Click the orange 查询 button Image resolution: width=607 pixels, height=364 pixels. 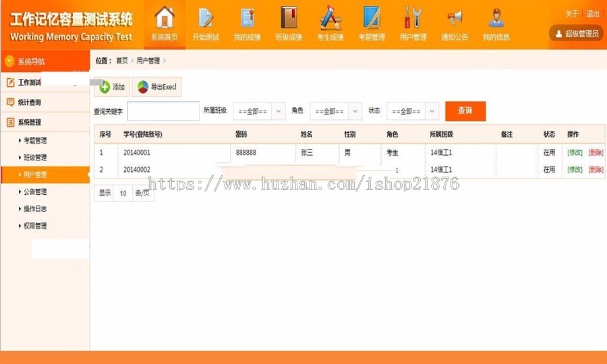click(465, 111)
